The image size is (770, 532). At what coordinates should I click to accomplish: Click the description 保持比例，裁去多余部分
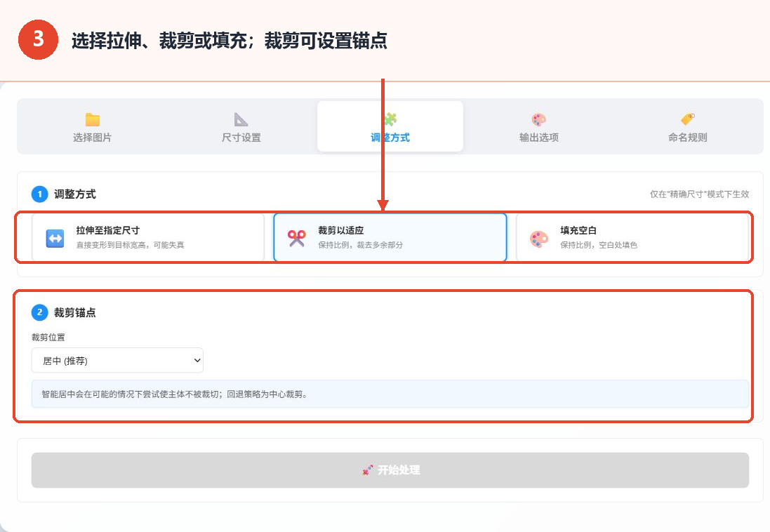361,245
